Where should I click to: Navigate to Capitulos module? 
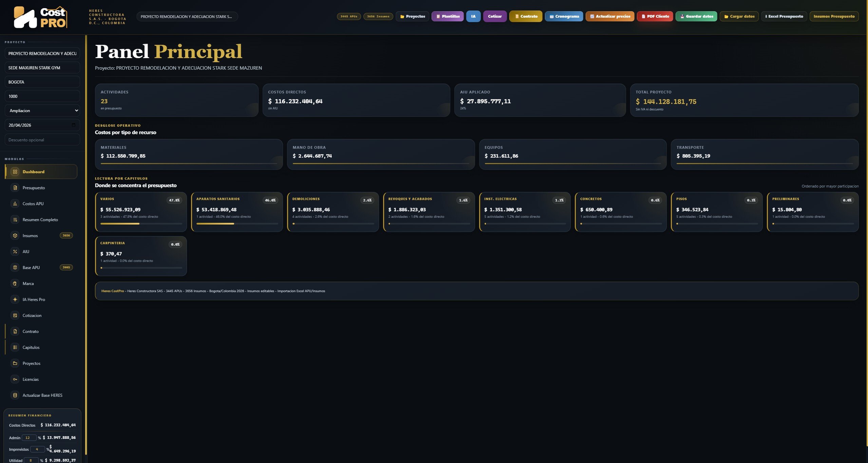pyautogui.click(x=41, y=348)
